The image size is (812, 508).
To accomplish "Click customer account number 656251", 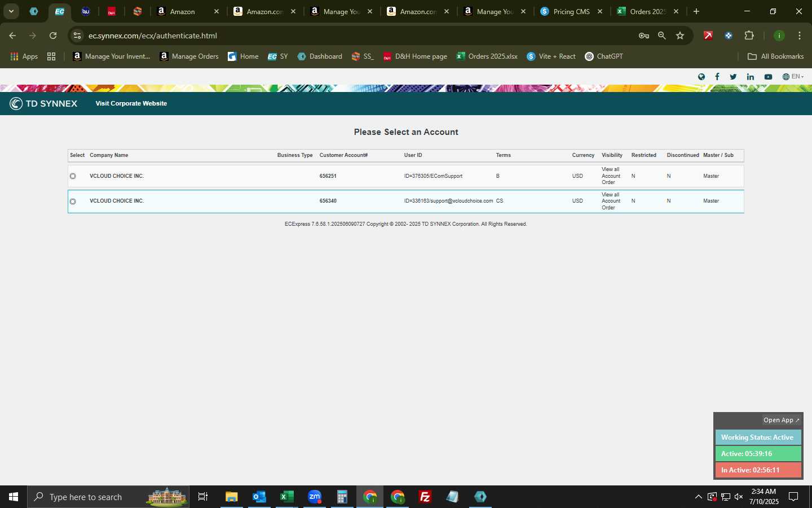I will pos(328,176).
